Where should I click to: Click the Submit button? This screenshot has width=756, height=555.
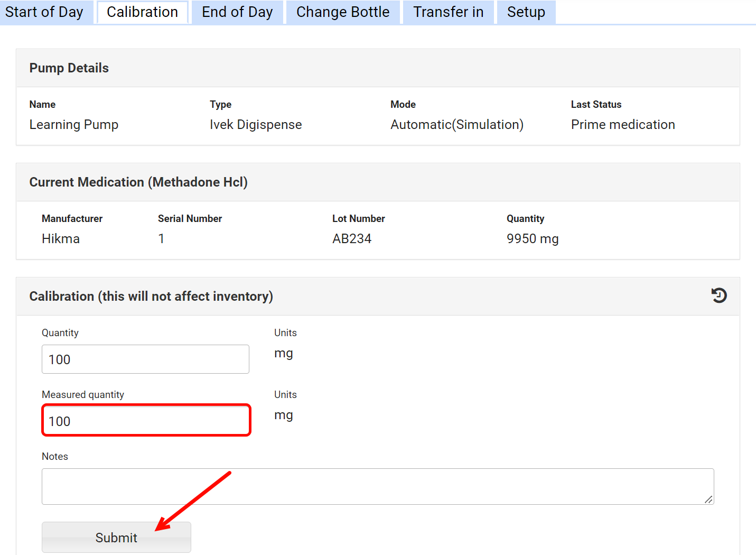pyautogui.click(x=116, y=538)
